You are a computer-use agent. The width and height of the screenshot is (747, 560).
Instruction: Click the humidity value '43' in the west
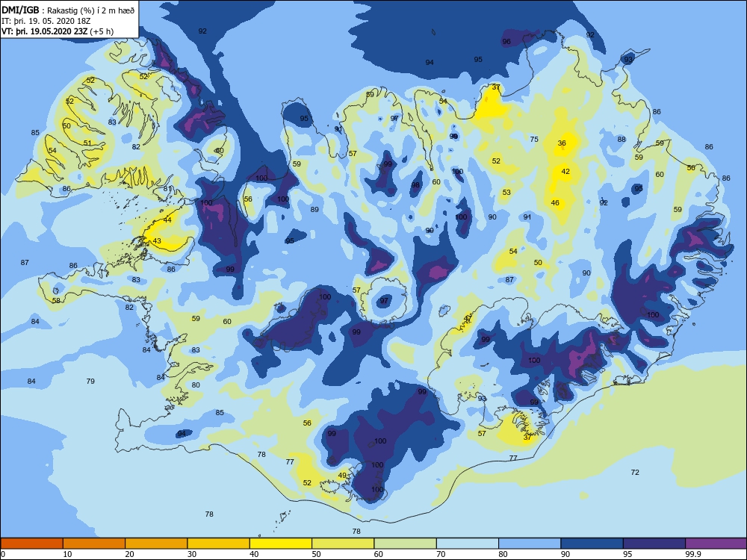(x=157, y=241)
